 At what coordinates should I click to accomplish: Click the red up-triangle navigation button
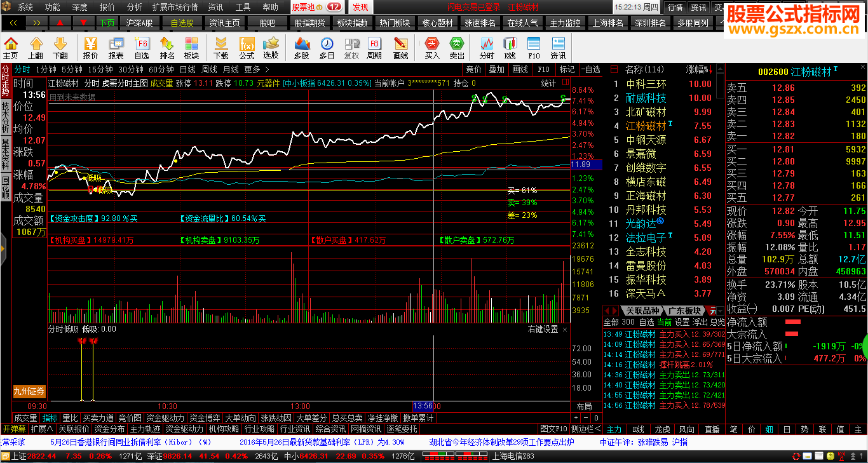(60, 22)
